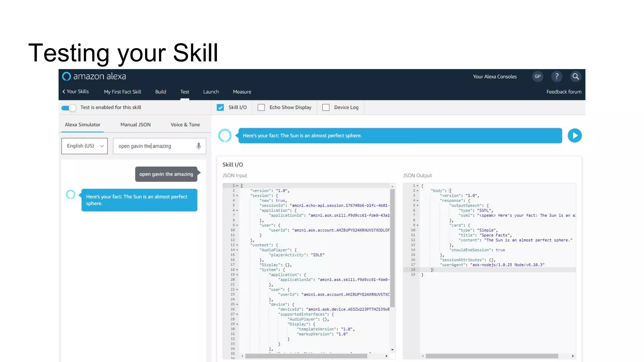Screen dimensions: 644x362
Task: Check the Device Log checkbox
Action: 326,107
